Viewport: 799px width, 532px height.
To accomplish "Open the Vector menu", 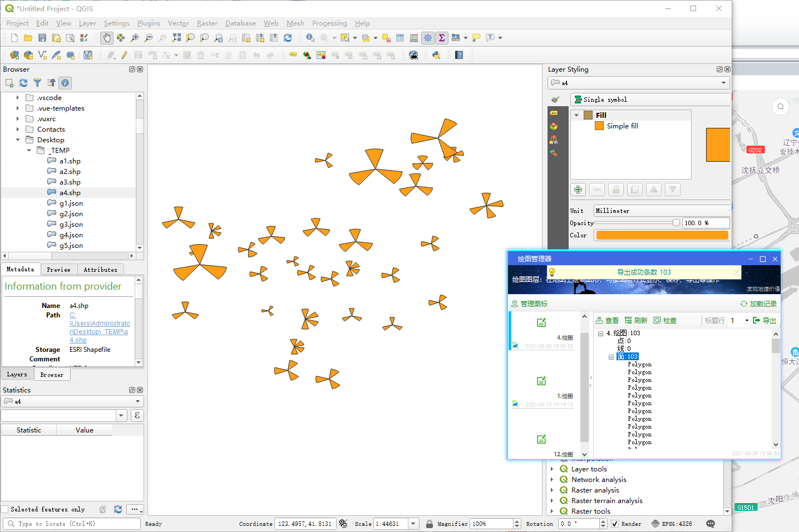I will coord(179,23).
